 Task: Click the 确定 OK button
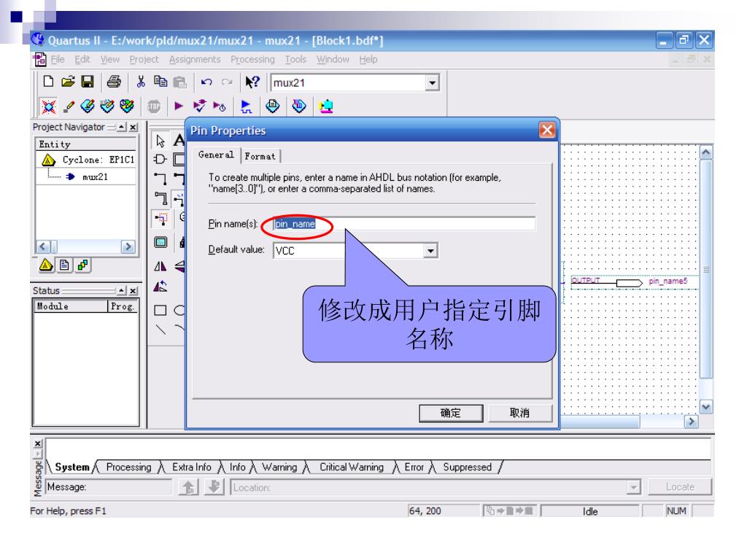coord(451,413)
